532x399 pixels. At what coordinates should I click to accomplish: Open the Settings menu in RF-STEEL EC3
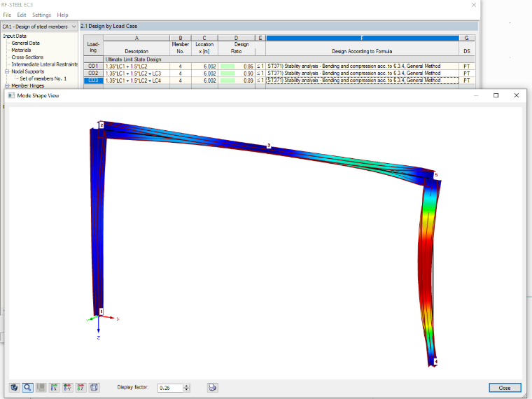point(41,15)
